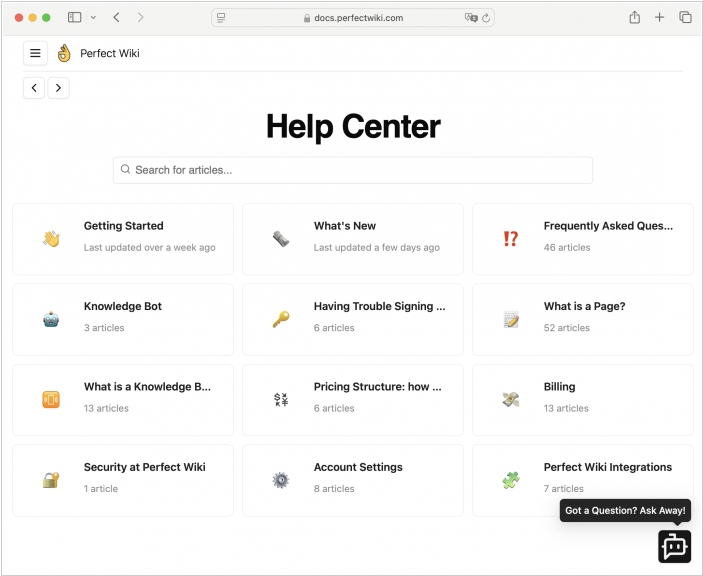The width and height of the screenshot is (703, 576).
Task: Click the green puzzle piece Integrations icon
Action: [511, 480]
